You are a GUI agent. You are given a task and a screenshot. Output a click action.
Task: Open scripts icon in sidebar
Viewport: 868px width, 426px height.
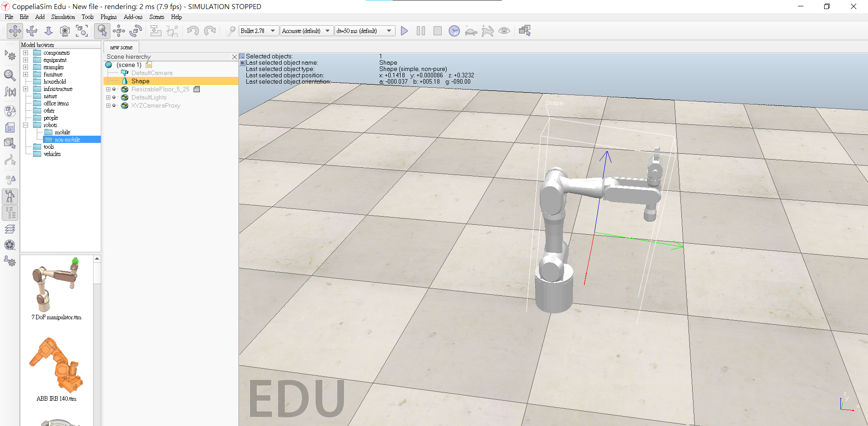pyautogui.click(x=10, y=128)
